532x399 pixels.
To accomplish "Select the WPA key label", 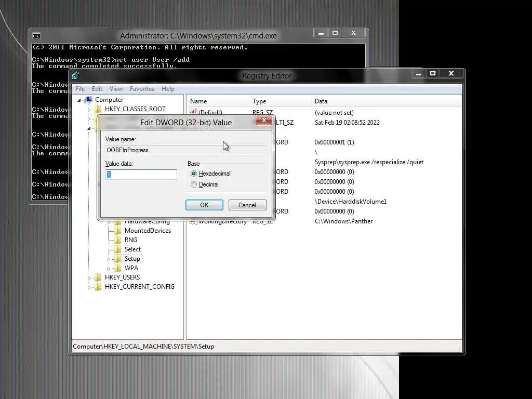I will click(x=131, y=268).
